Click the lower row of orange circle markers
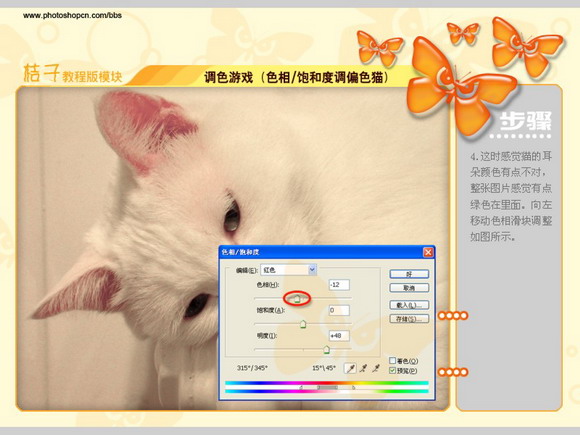 tap(453, 372)
